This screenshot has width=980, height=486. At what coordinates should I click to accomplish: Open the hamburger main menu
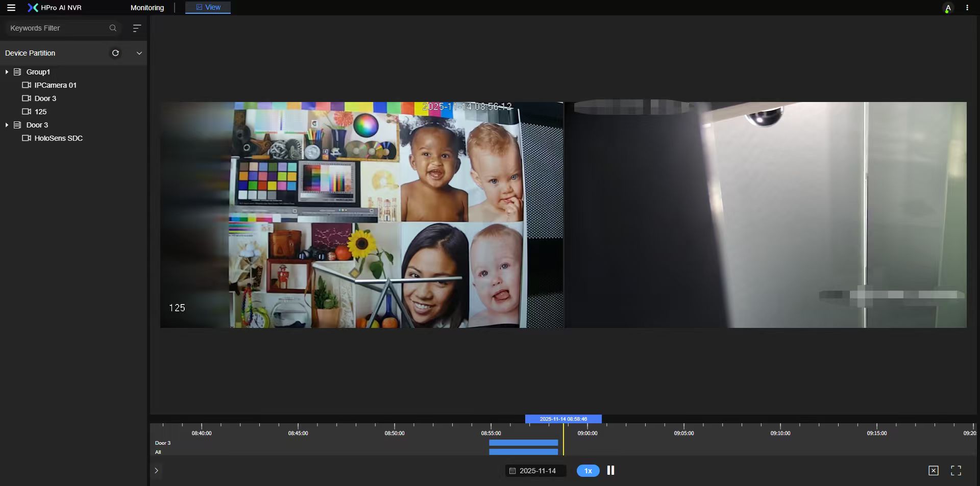click(11, 8)
